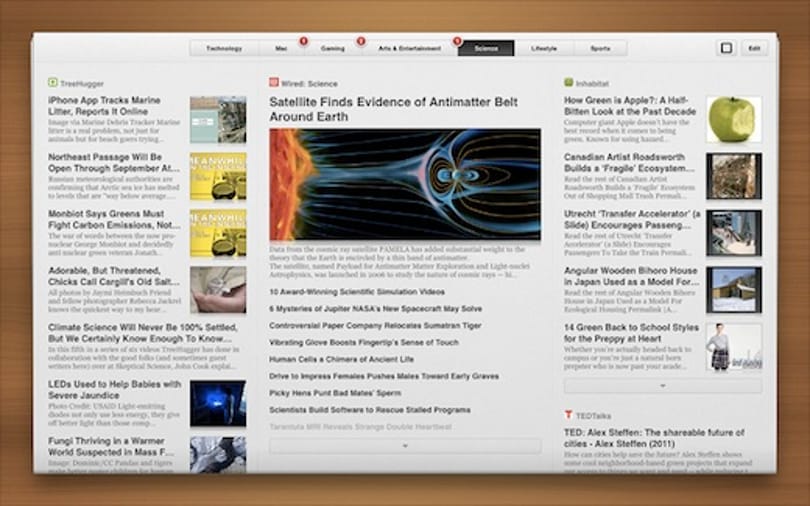The image size is (810, 506).
Task: Open the TEDTalks feed title
Action: (x=593, y=416)
